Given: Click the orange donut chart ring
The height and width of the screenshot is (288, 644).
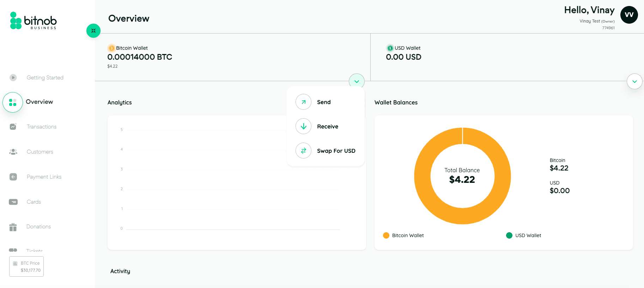Looking at the screenshot, I should click(422, 176).
